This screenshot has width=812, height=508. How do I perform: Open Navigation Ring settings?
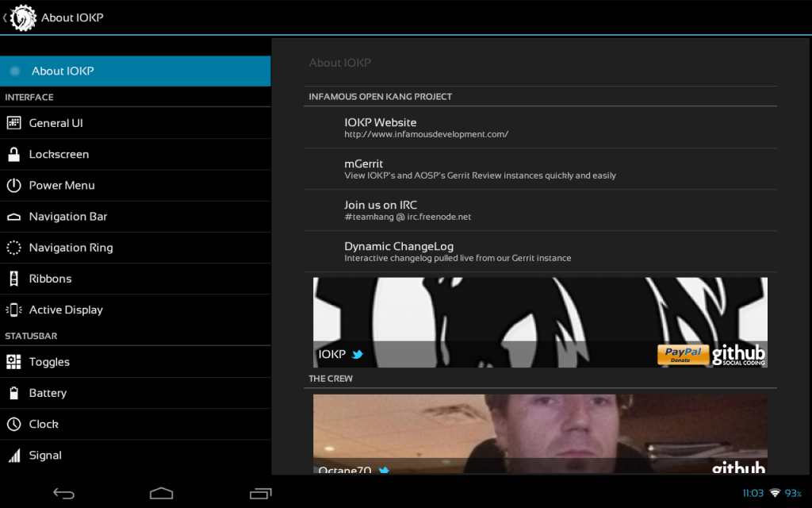[135, 248]
